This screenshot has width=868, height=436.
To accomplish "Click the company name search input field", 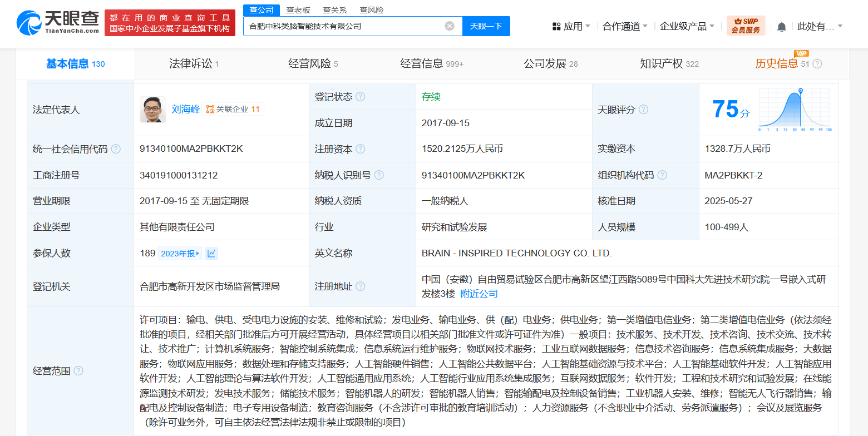I will [x=342, y=26].
